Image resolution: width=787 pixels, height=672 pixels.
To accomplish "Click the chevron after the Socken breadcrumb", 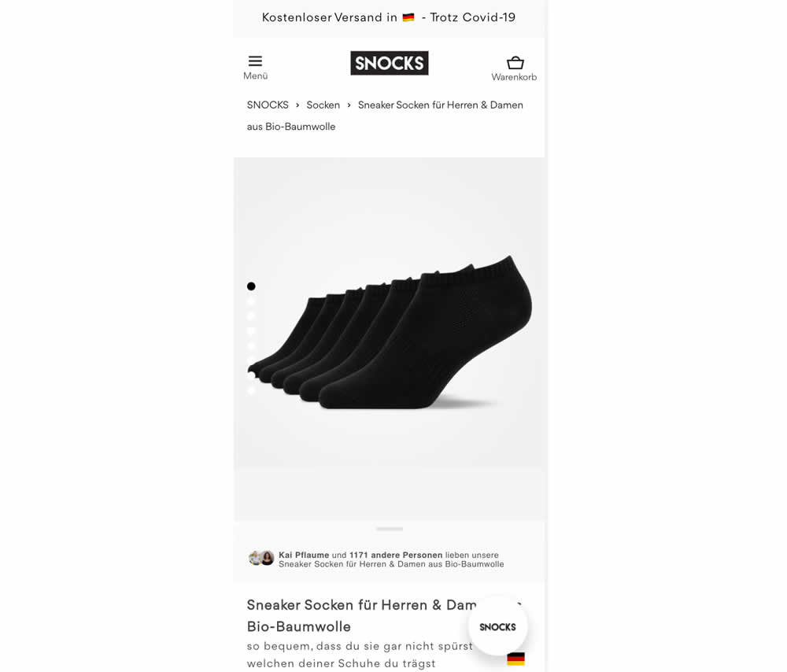I will 349,105.
